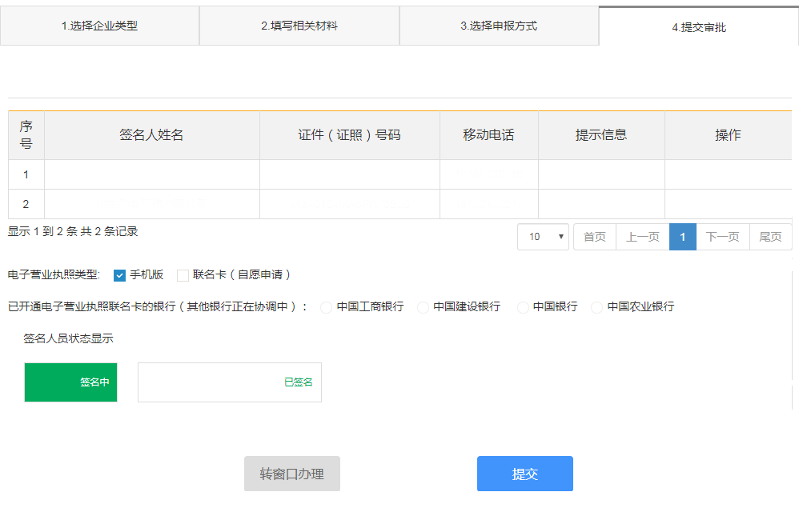Click the 签名人员状态显示 label

[x=68, y=338]
